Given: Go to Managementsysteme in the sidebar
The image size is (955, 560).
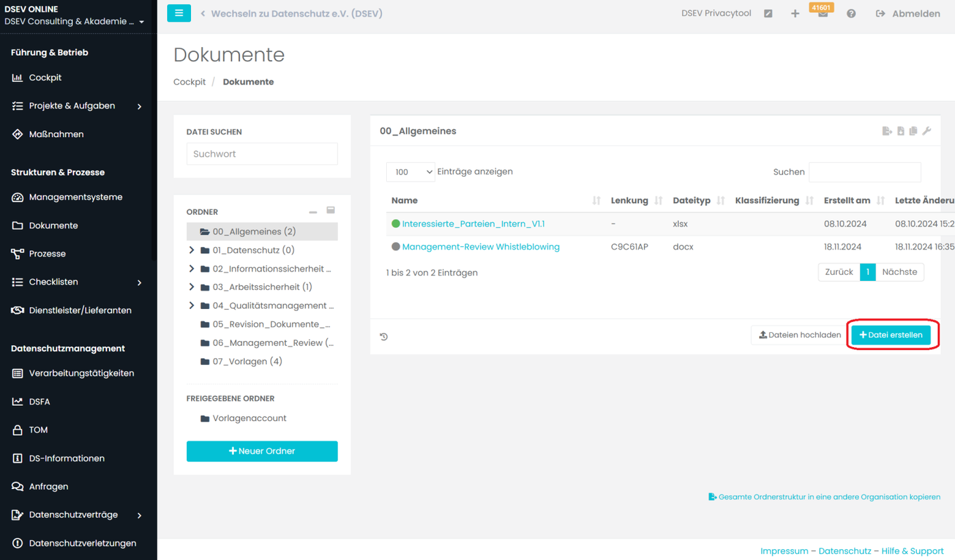Looking at the screenshot, I should point(75,197).
